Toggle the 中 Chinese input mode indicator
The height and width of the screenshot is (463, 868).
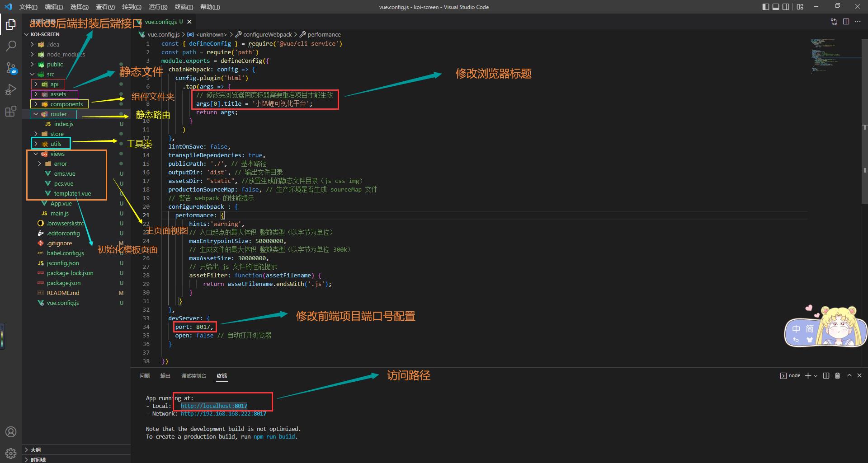(797, 329)
